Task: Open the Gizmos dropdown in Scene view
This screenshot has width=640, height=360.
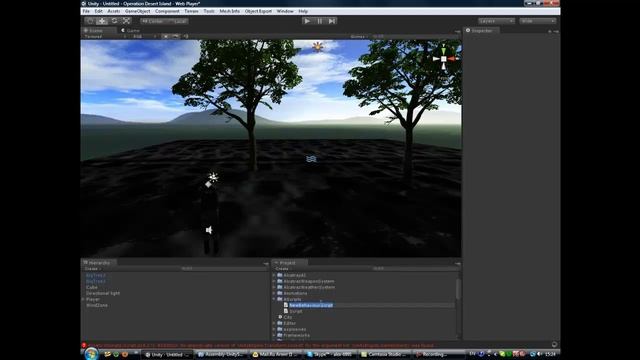Action: point(359,36)
